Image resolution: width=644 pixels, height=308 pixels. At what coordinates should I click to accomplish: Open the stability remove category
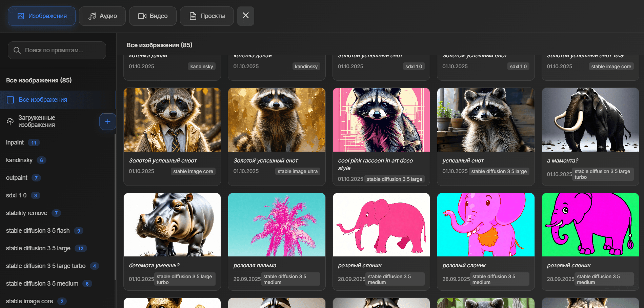[x=27, y=213]
